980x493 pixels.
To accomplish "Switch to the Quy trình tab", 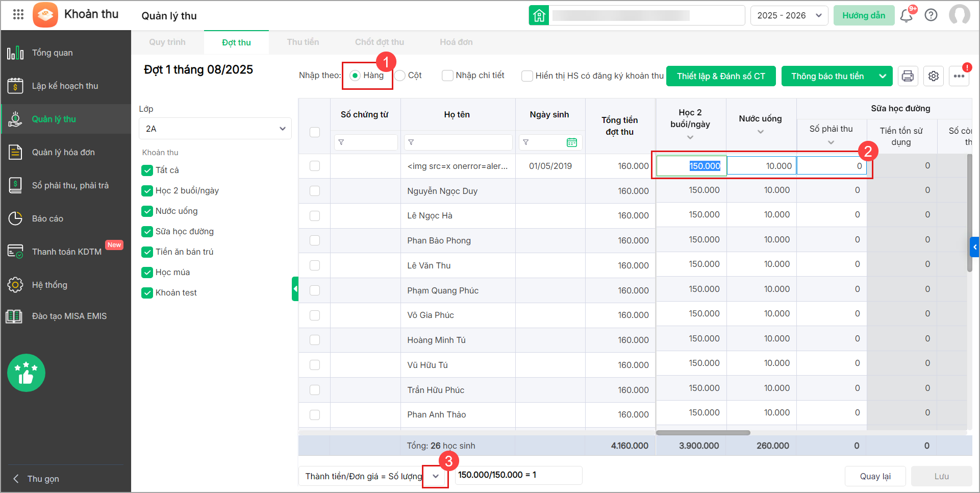I will [167, 42].
